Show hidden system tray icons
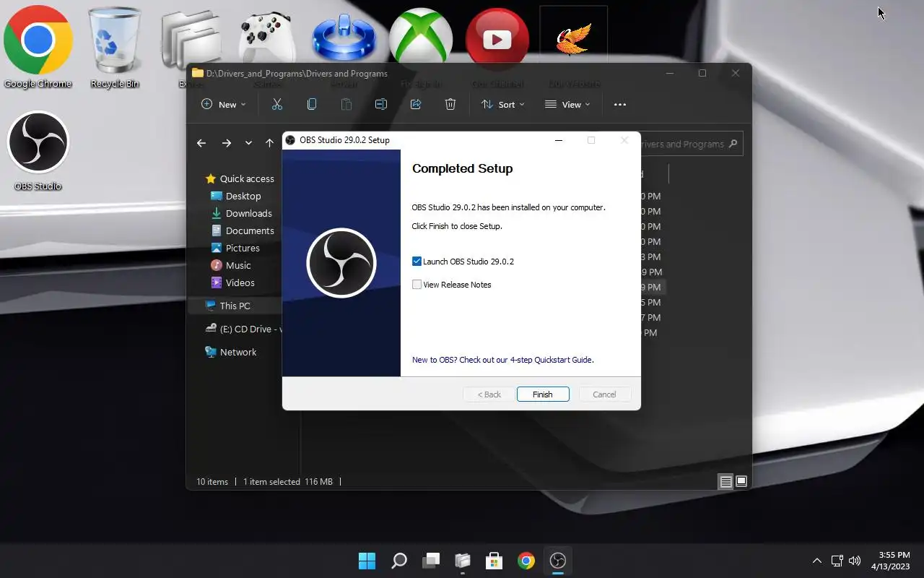The width and height of the screenshot is (924, 578). click(x=817, y=561)
